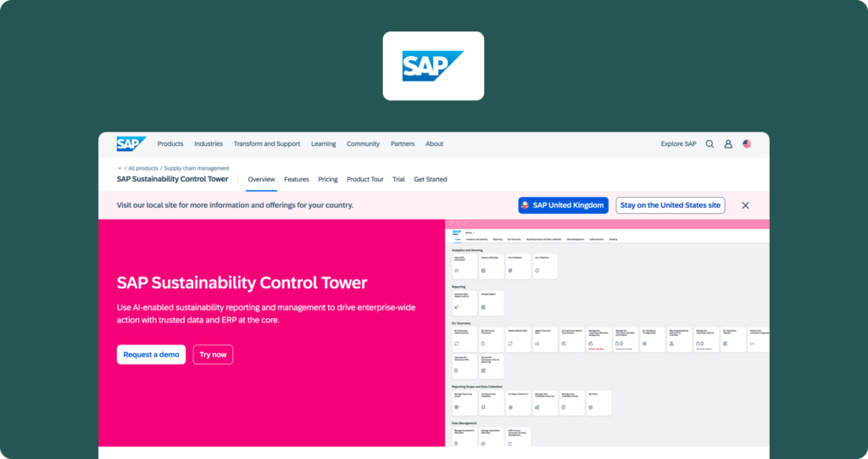Click the product dashboard preview image
The height and width of the screenshot is (459, 868).
[x=607, y=333]
